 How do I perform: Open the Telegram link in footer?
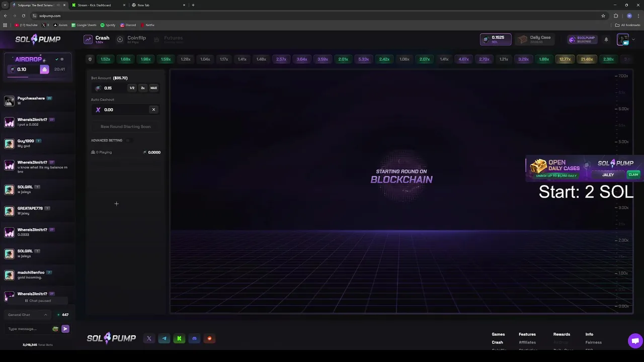point(164,338)
